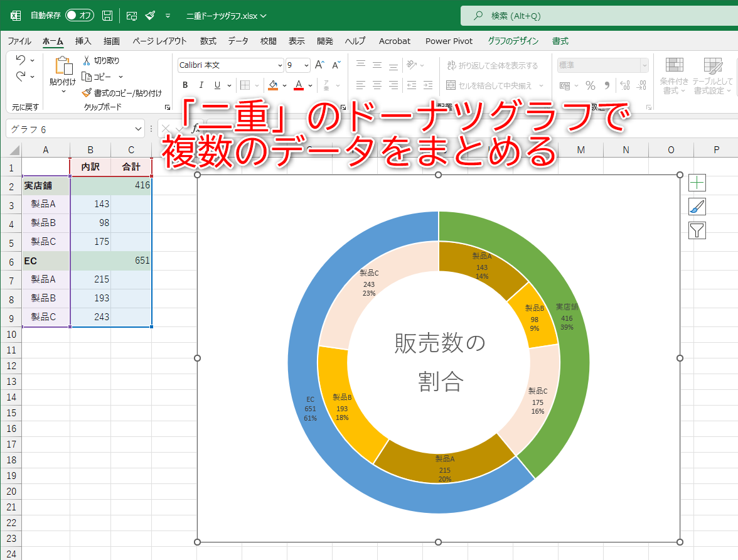
Task: Click the wrap text (折り返して全体を表示する) button
Action: click(x=493, y=64)
